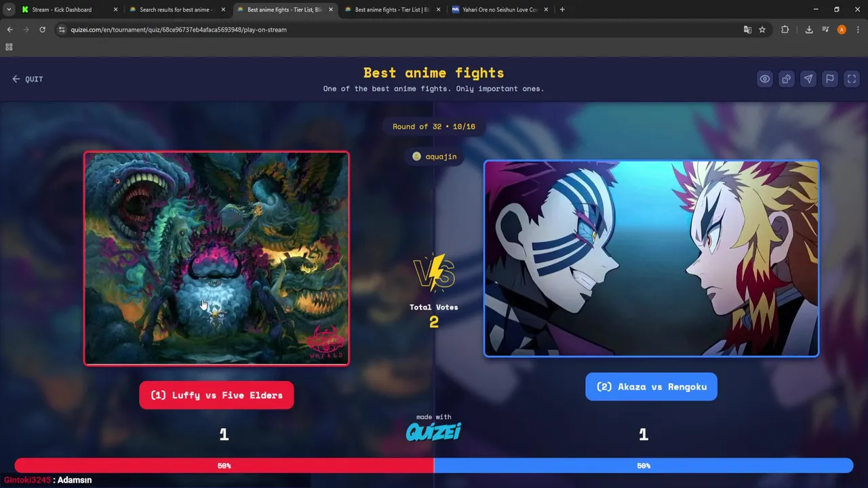Close the Search results tab

click(x=223, y=9)
